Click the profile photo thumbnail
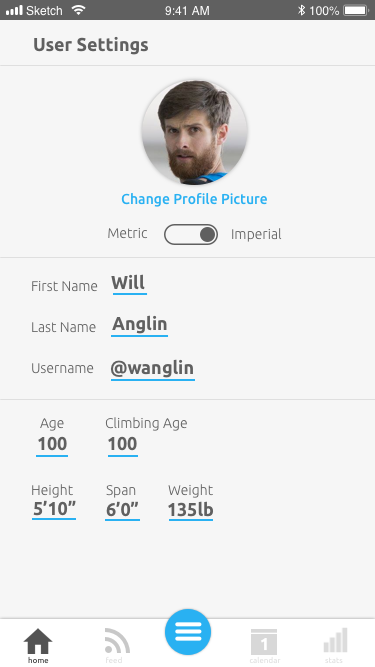The width and height of the screenshot is (375, 667). pyautogui.click(x=195, y=132)
